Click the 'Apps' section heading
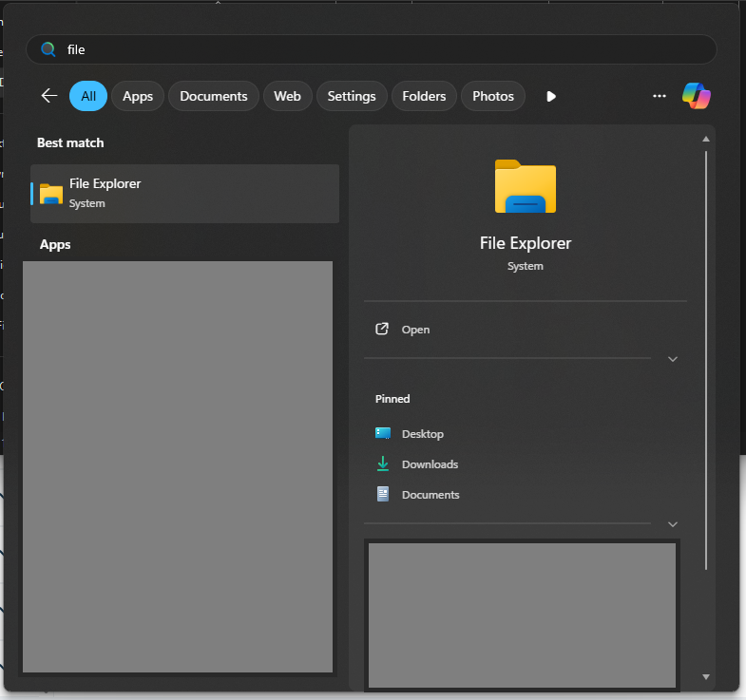The image size is (746, 700). point(55,244)
